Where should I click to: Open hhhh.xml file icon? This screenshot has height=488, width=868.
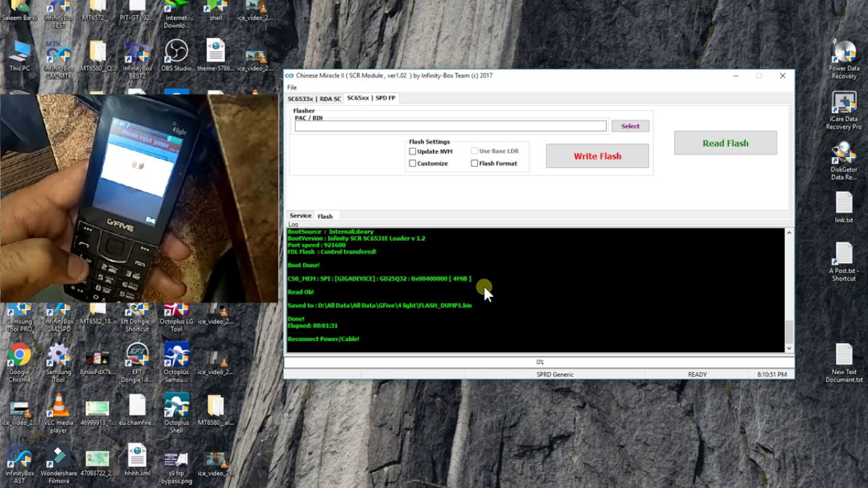[138, 461]
